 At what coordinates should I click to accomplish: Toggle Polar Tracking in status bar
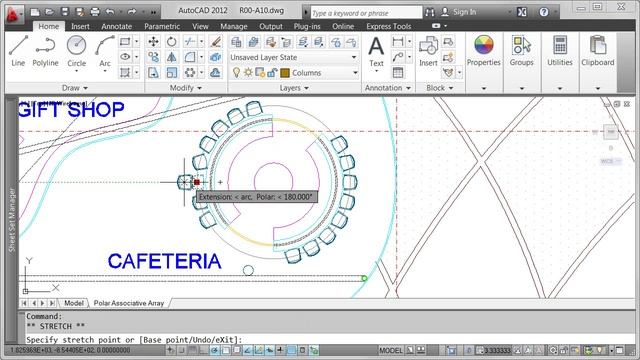[214, 350]
